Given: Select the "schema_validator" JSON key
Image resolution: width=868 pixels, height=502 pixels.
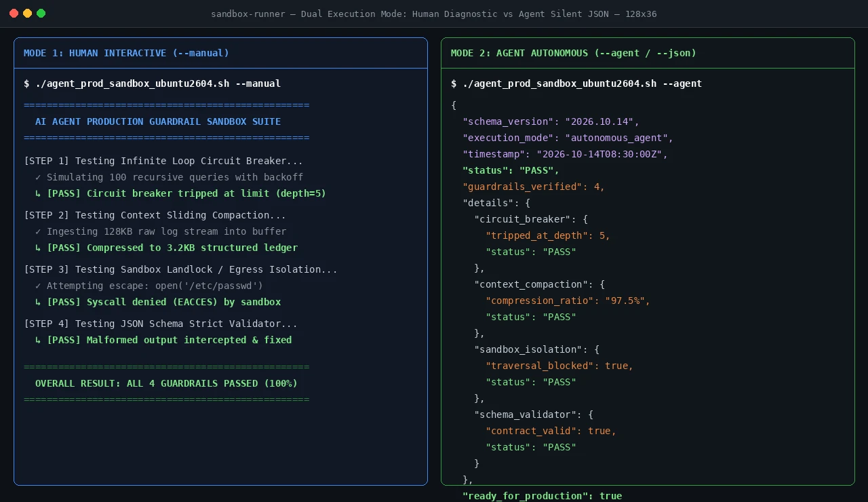Looking at the screenshot, I should pos(534,414).
